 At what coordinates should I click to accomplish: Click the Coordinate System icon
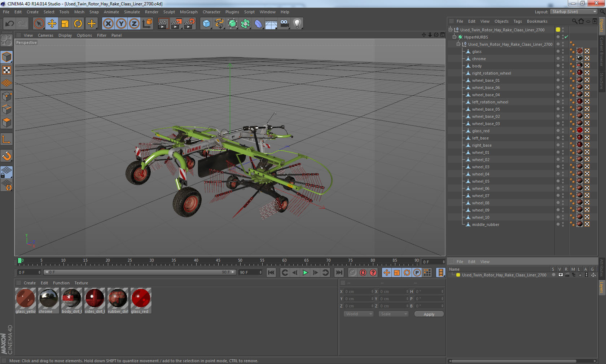pyautogui.click(x=148, y=24)
